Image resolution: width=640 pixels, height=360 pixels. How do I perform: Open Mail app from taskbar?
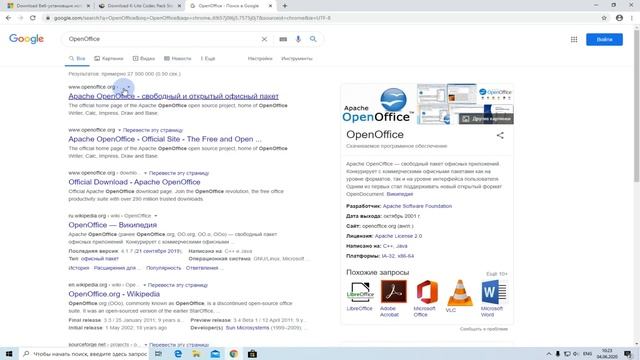pos(215,354)
